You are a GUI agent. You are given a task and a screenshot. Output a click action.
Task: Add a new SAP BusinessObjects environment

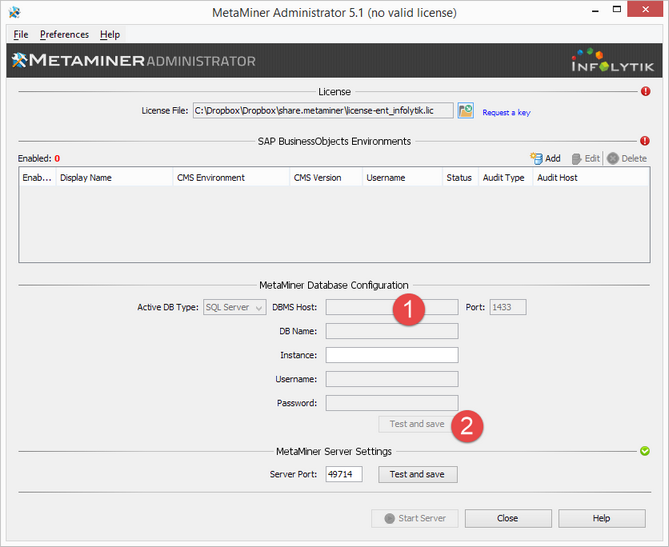click(x=545, y=158)
